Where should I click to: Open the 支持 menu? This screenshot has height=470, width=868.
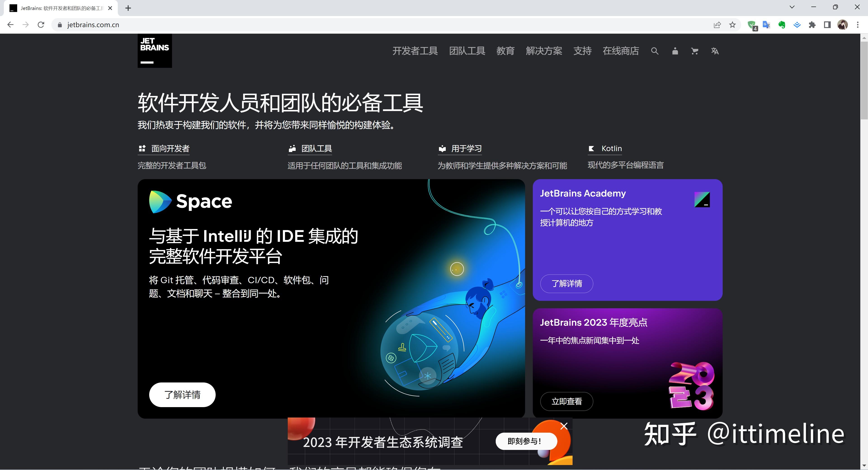point(582,51)
